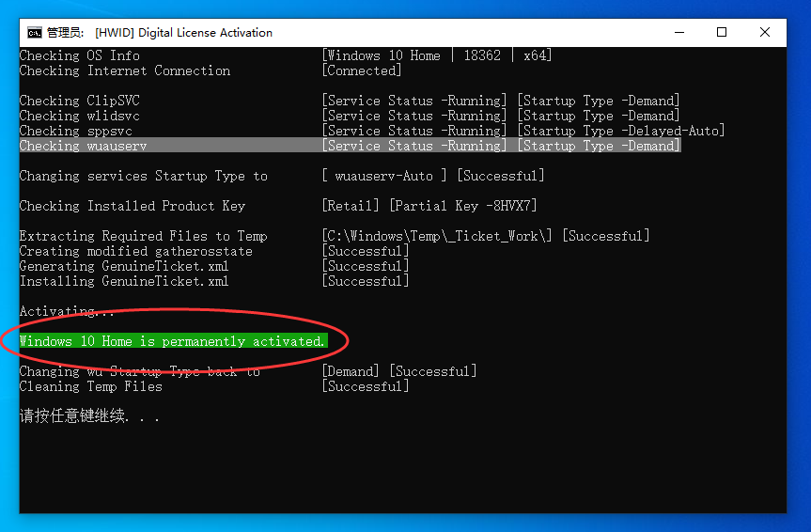Click the '[ wuauserv-Auto ]' text
This screenshot has width=811, height=532.
tap(384, 176)
